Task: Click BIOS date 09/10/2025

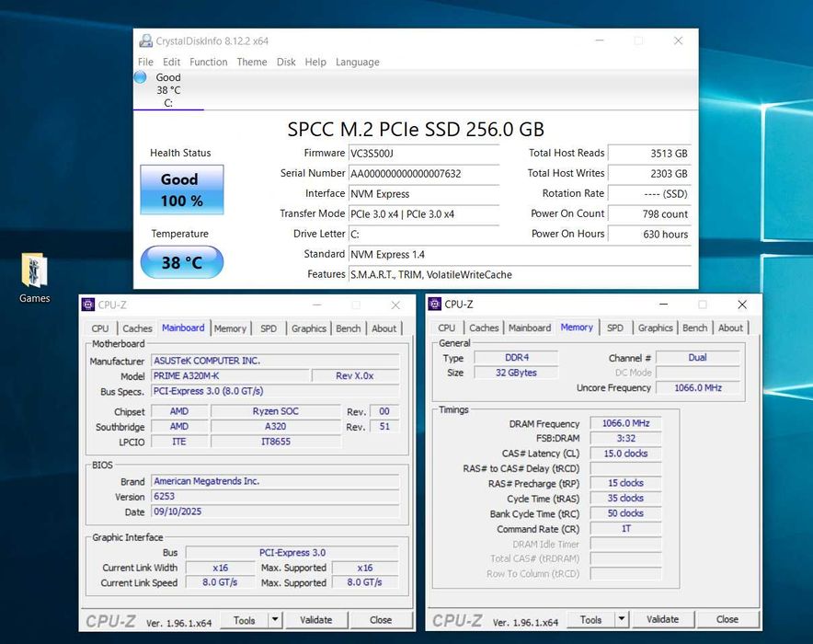Action: pos(275,512)
